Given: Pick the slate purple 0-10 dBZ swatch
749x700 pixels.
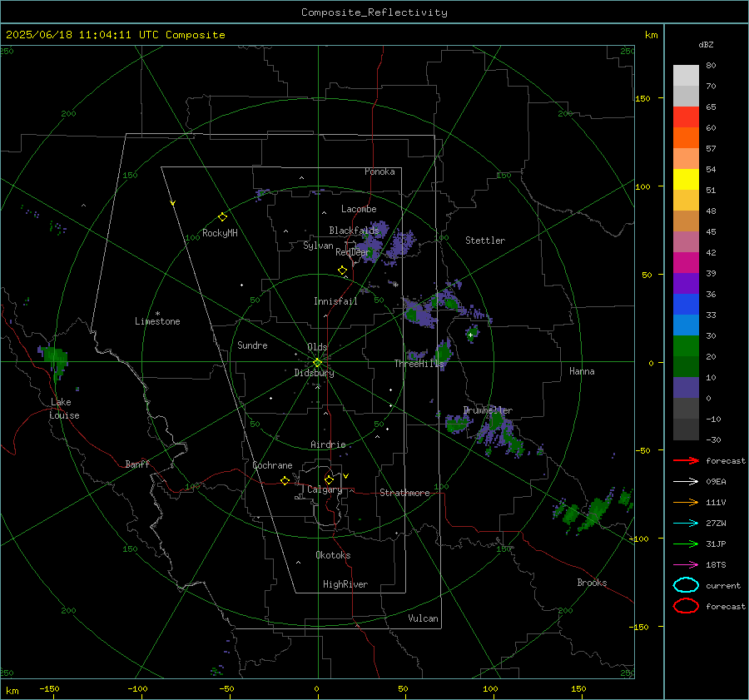Looking at the screenshot, I should [x=686, y=388].
